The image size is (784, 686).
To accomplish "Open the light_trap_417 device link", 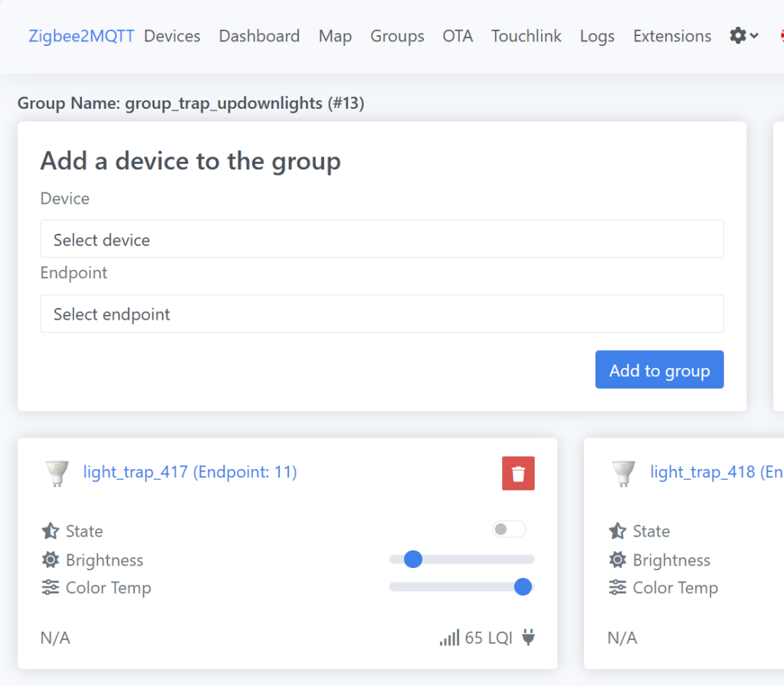I will pos(189,472).
